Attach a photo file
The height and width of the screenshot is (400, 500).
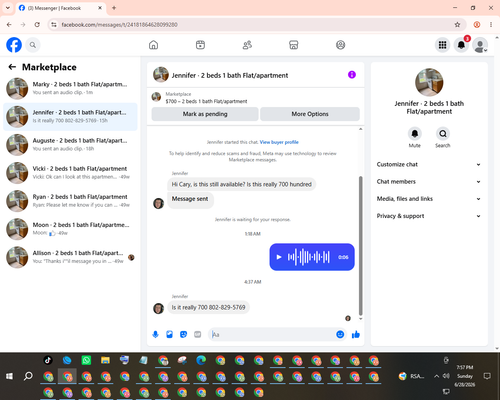(169, 334)
